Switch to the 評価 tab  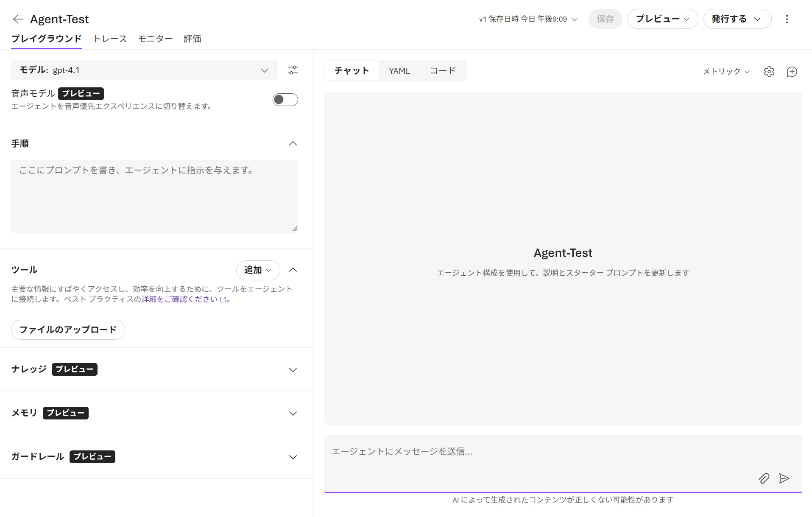pos(193,39)
